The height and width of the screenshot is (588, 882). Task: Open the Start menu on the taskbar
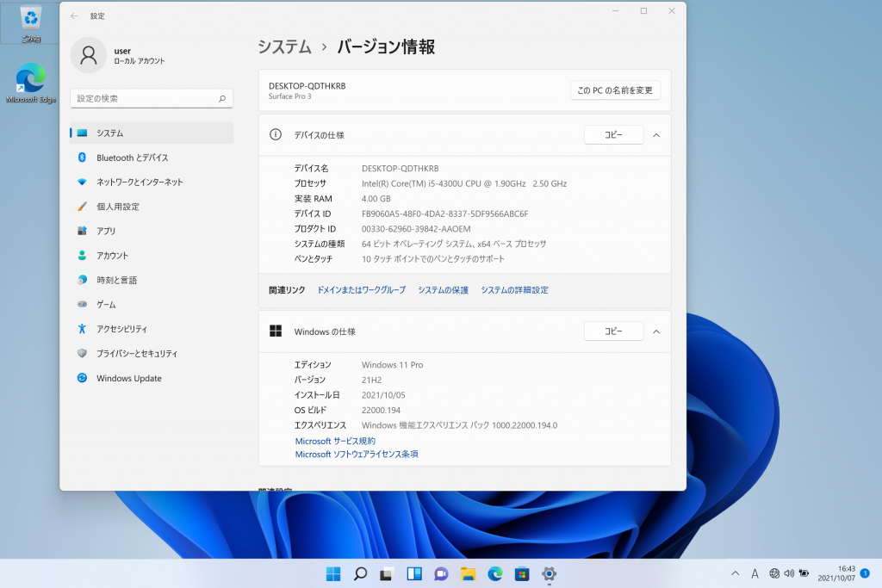pyautogui.click(x=333, y=574)
